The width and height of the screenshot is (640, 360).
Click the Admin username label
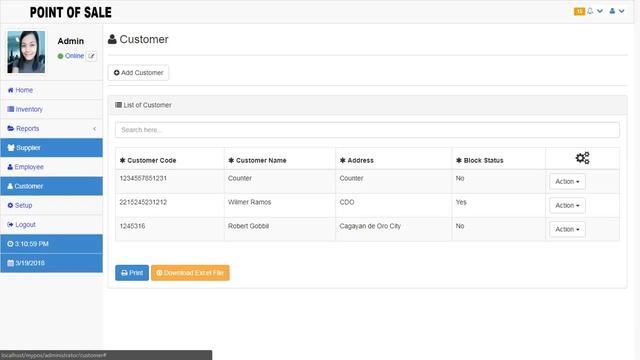[71, 41]
